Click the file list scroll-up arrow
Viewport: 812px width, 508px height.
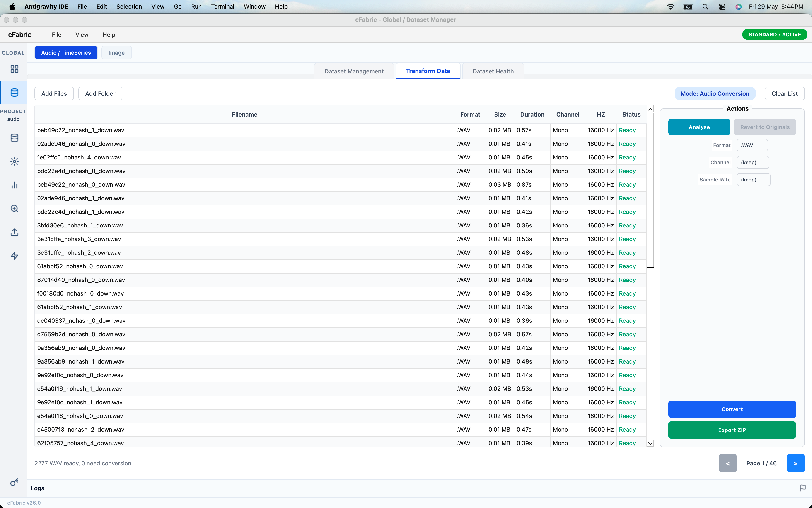(x=650, y=110)
